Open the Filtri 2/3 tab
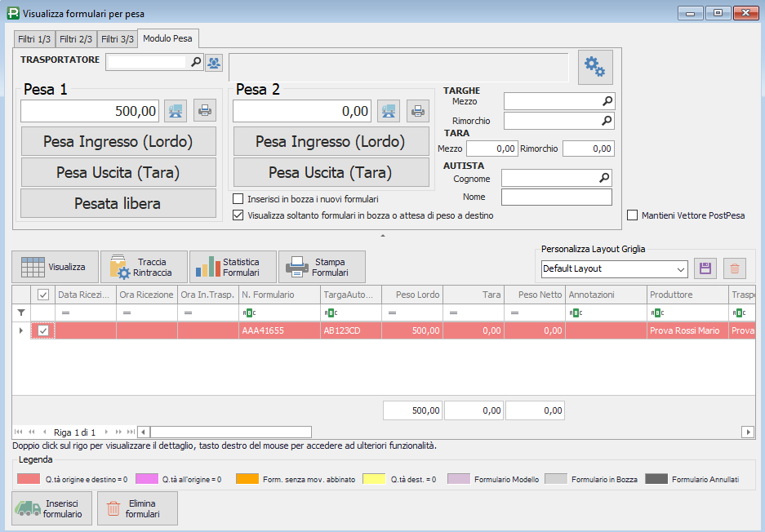Screen dimensions: 765x532 76,39
